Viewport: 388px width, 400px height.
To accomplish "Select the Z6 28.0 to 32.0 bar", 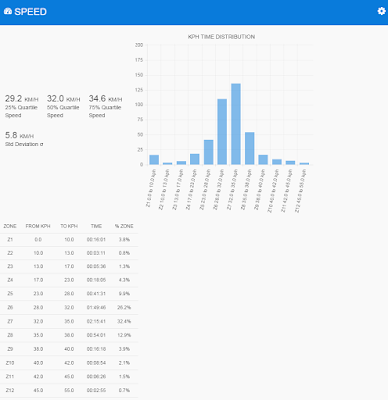I will 222,132.
